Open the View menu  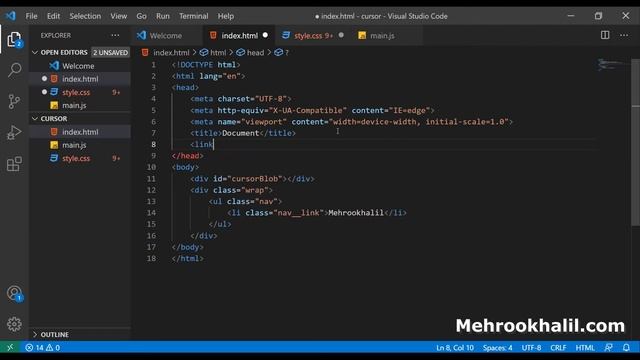(118, 16)
